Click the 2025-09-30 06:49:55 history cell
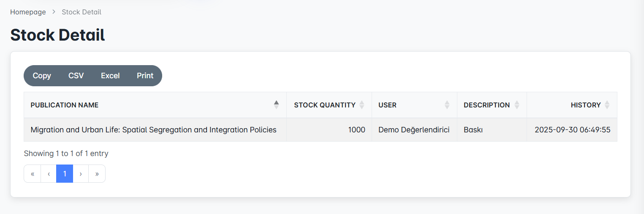This screenshot has height=214, width=644. pyautogui.click(x=572, y=130)
